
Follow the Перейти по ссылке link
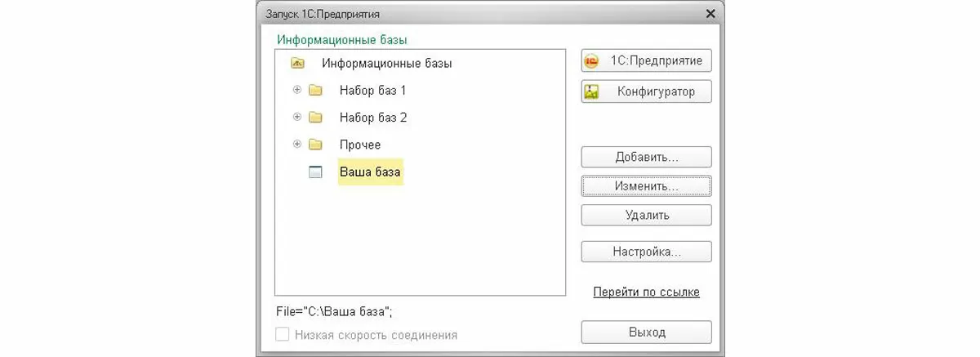646,292
